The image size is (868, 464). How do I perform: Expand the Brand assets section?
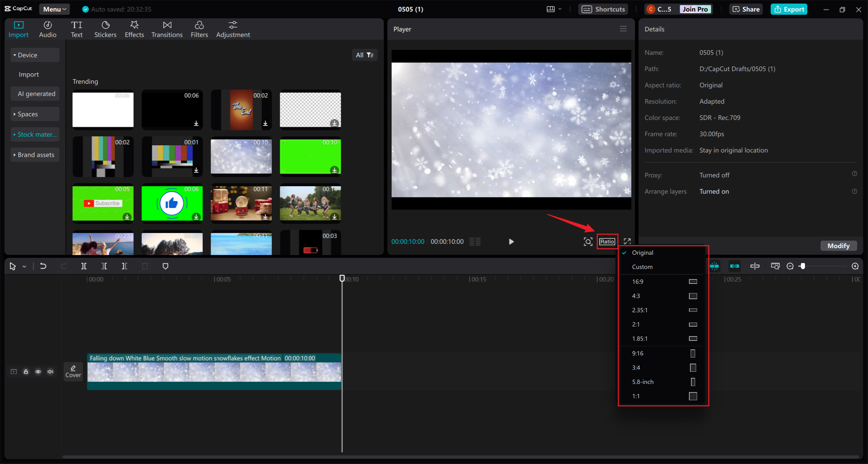pos(35,154)
